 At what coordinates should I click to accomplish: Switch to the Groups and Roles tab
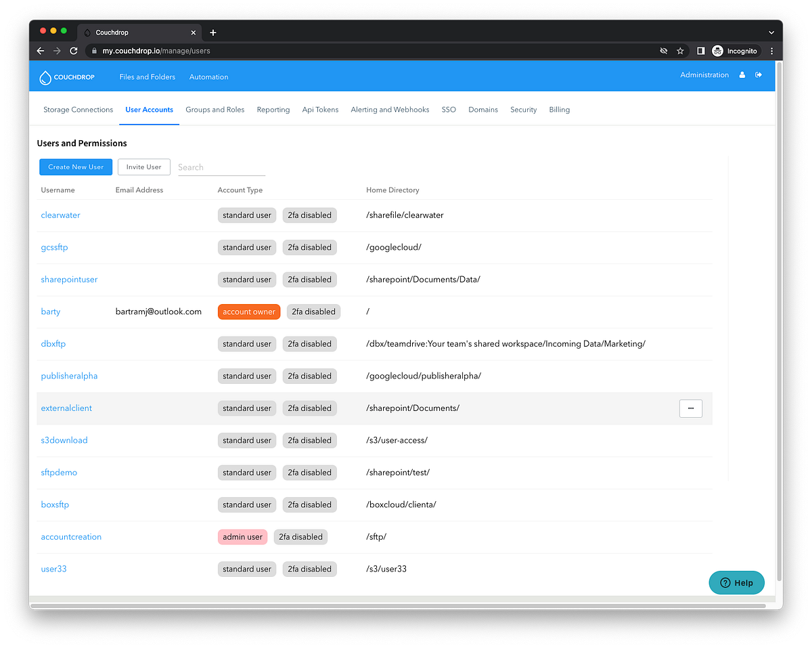pyautogui.click(x=215, y=109)
